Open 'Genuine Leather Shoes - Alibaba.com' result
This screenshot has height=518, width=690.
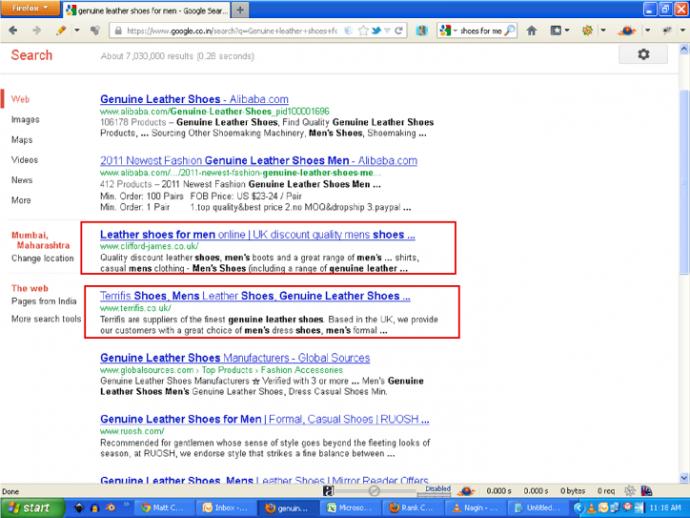pyautogui.click(x=194, y=99)
